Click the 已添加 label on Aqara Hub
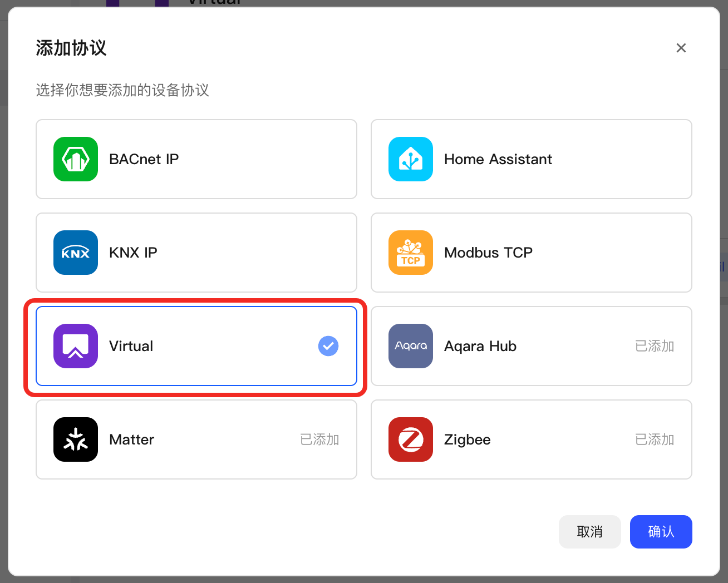This screenshot has height=583, width=728. pyautogui.click(x=655, y=346)
